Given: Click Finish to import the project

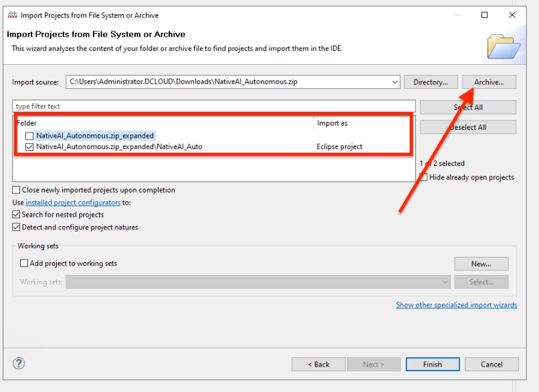Looking at the screenshot, I should [x=432, y=365].
